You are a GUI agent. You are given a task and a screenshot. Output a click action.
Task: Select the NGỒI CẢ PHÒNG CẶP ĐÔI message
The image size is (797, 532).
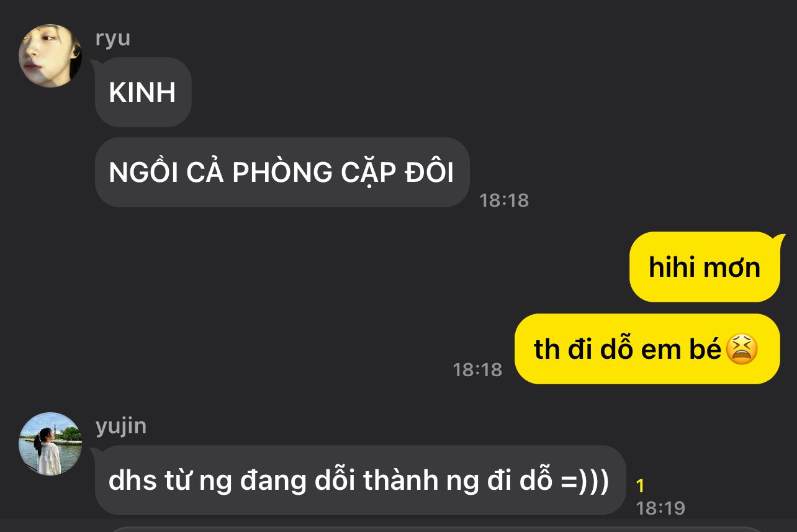(282, 172)
